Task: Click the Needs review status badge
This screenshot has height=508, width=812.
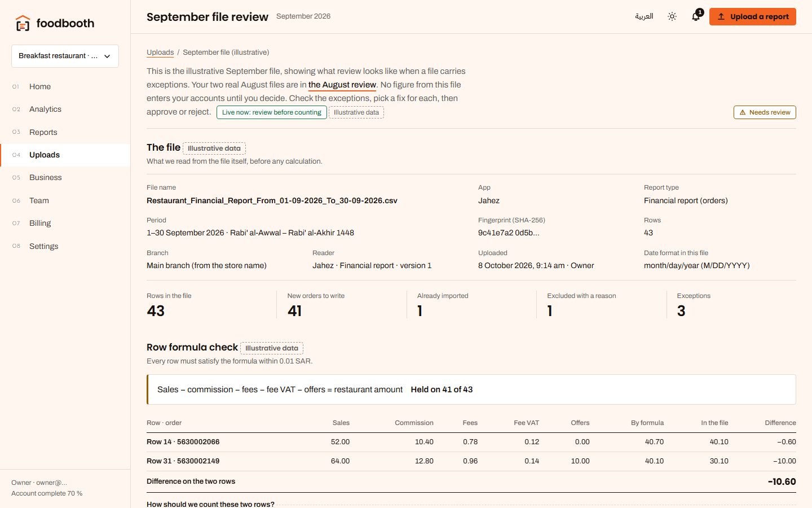Action: pyautogui.click(x=765, y=112)
